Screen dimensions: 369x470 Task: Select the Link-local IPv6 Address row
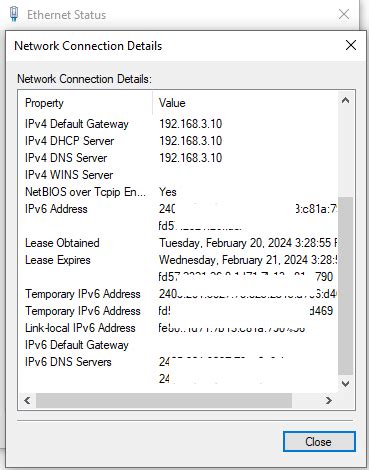[x=178, y=328]
